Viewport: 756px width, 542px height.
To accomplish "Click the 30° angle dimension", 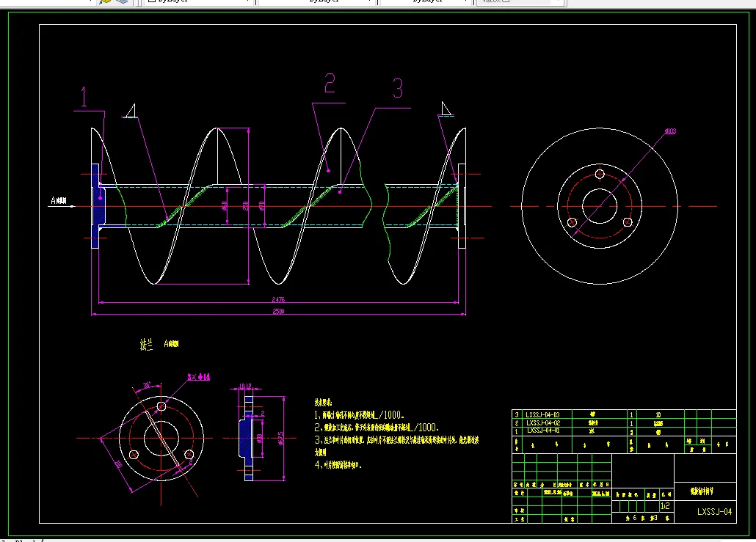I will tap(147, 385).
